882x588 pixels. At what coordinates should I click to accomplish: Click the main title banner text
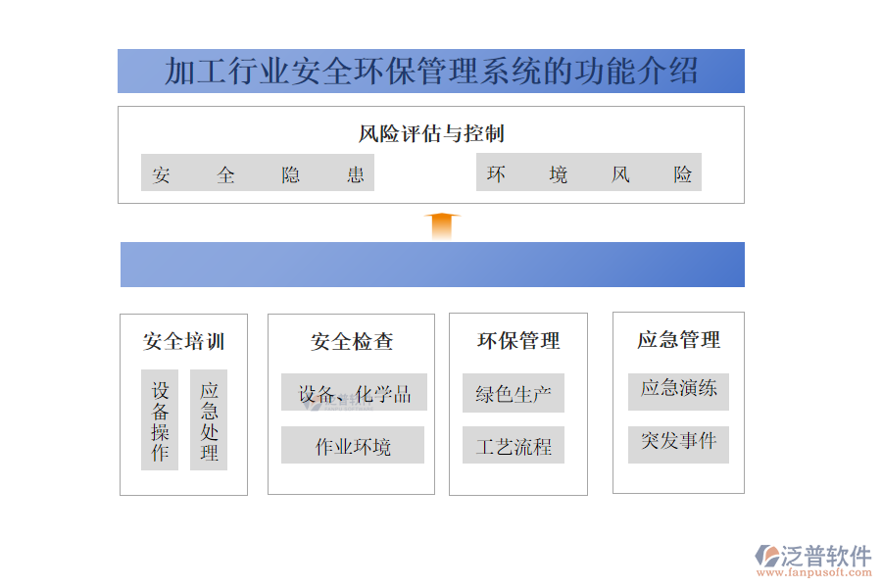431,72
